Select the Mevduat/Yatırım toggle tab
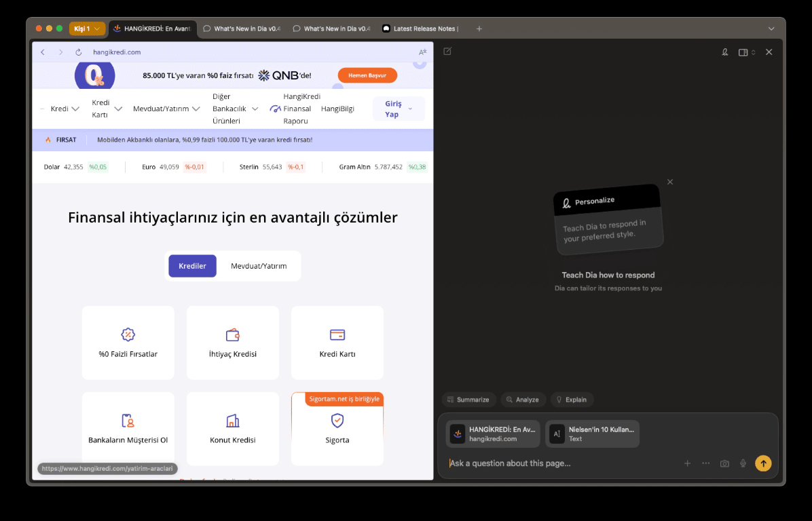The image size is (812, 521). tap(259, 266)
